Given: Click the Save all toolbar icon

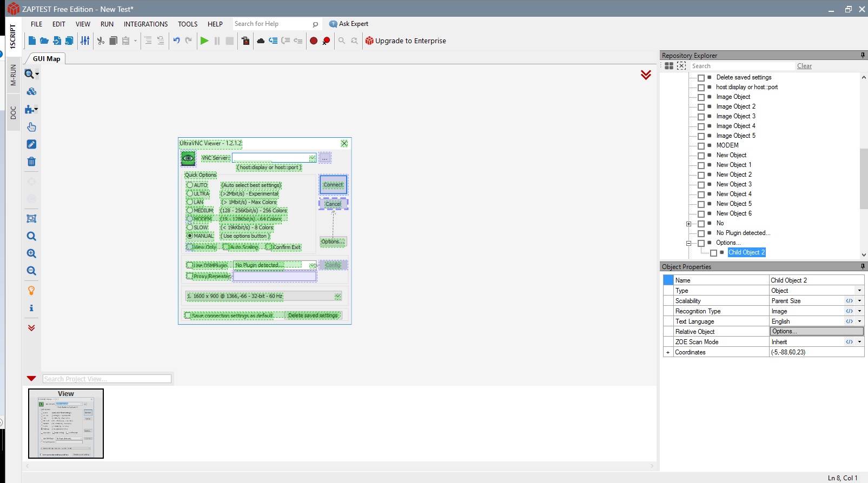Looking at the screenshot, I should click(69, 41).
